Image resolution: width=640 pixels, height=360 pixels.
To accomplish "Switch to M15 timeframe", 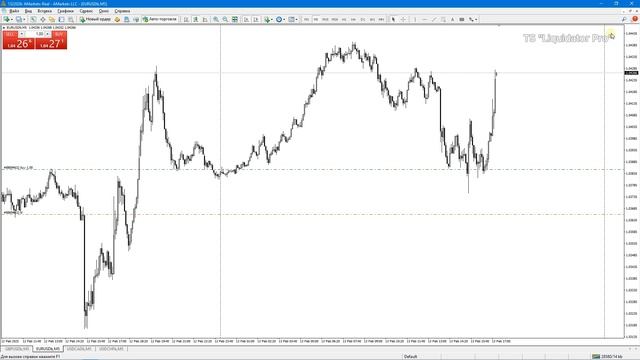I will coord(325,19).
